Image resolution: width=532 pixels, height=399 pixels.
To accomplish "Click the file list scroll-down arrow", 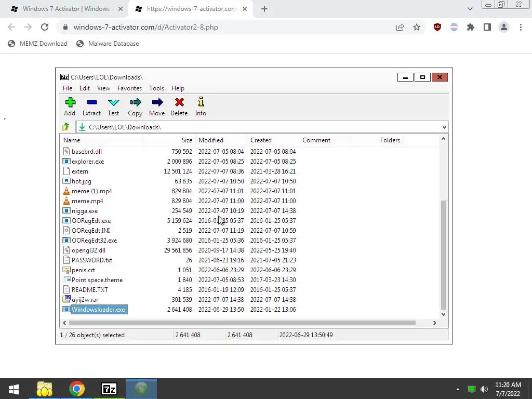I will [x=443, y=314].
